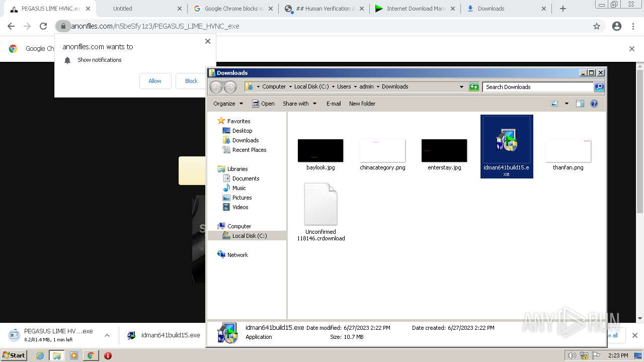The image size is (644, 362).
Task: Open the Pictures library
Action: click(242, 198)
